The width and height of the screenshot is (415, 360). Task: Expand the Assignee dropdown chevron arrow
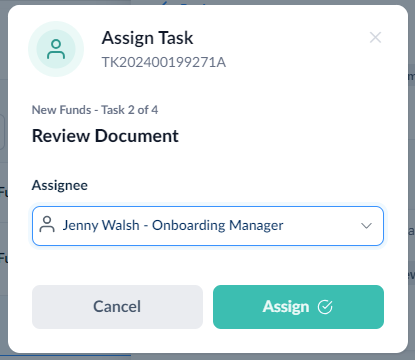click(366, 226)
